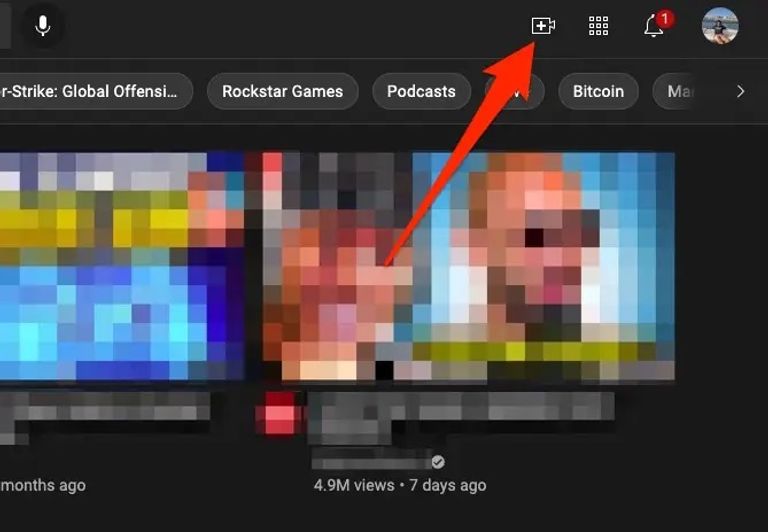Click the verified checkmark badge beside channel name
Image resolution: width=768 pixels, height=532 pixels.
(x=438, y=462)
